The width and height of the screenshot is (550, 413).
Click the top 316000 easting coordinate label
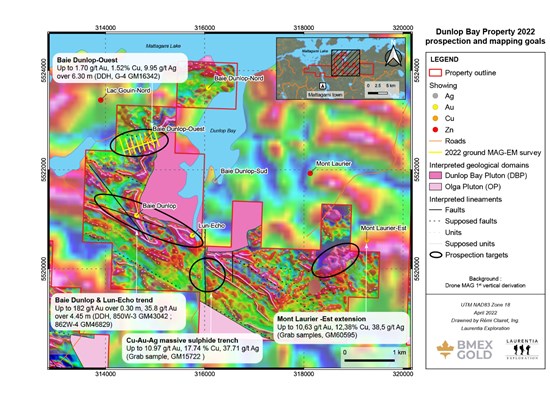click(204, 28)
